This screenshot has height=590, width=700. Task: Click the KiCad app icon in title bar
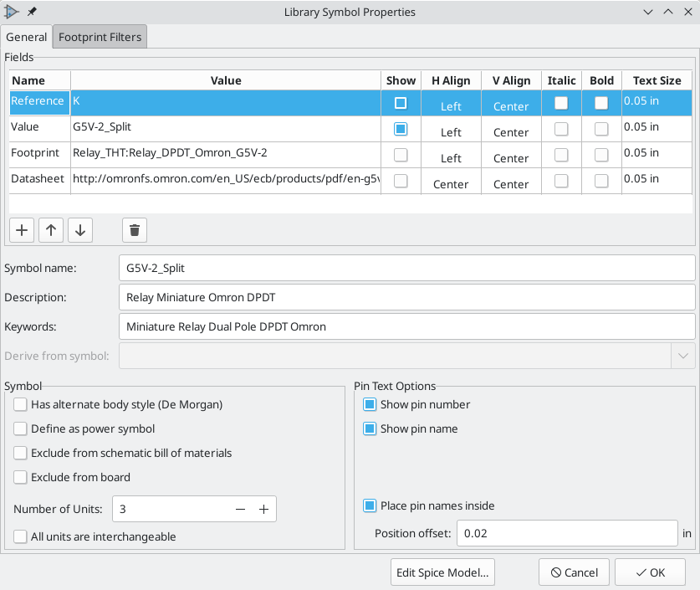point(13,12)
